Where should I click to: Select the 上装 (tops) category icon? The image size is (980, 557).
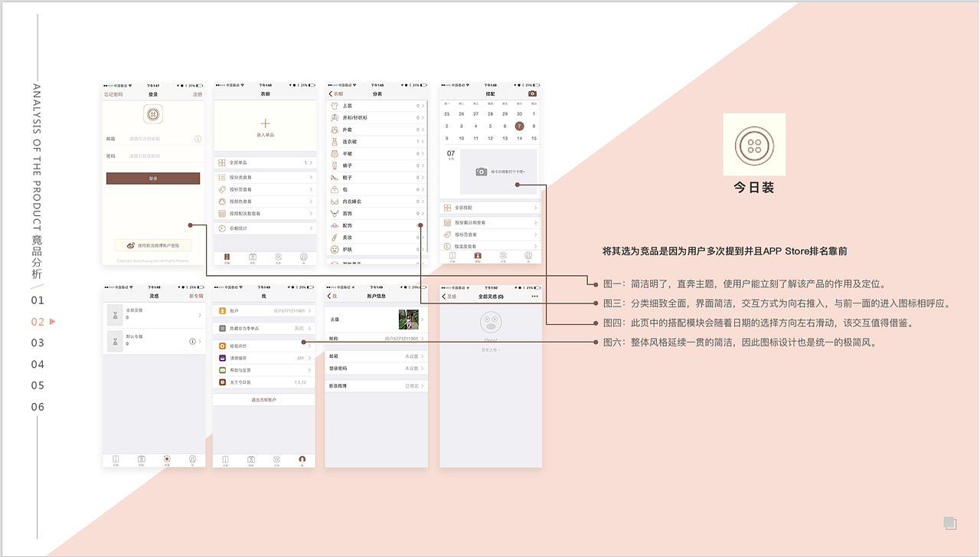(335, 106)
